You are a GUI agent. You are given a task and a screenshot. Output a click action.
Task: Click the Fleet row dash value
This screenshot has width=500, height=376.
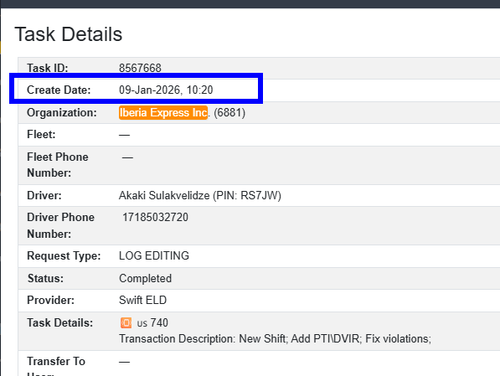coord(124,135)
